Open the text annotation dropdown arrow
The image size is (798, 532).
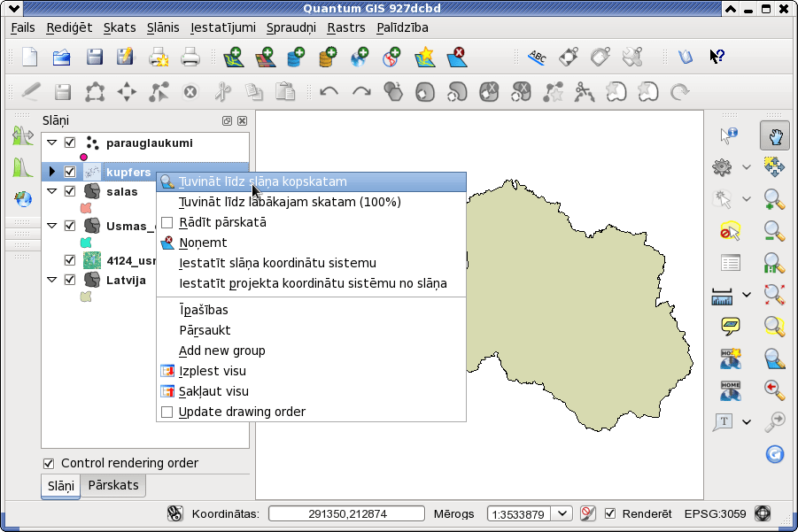[746, 421]
